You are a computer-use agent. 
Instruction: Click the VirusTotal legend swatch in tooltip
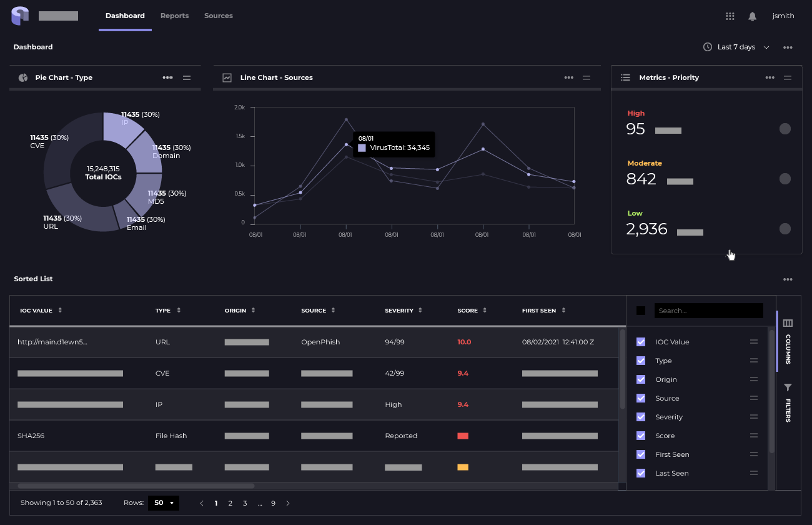[x=362, y=148]
